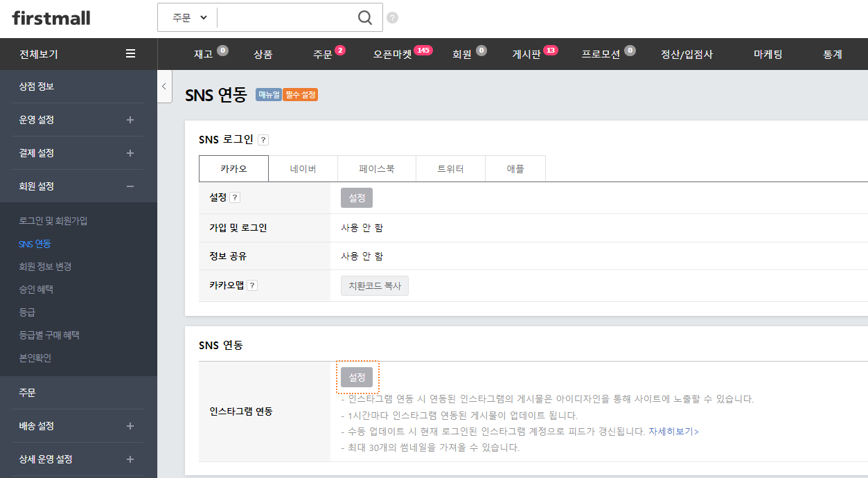Switch to the 네이버 tab

click(x=303, y=168)
